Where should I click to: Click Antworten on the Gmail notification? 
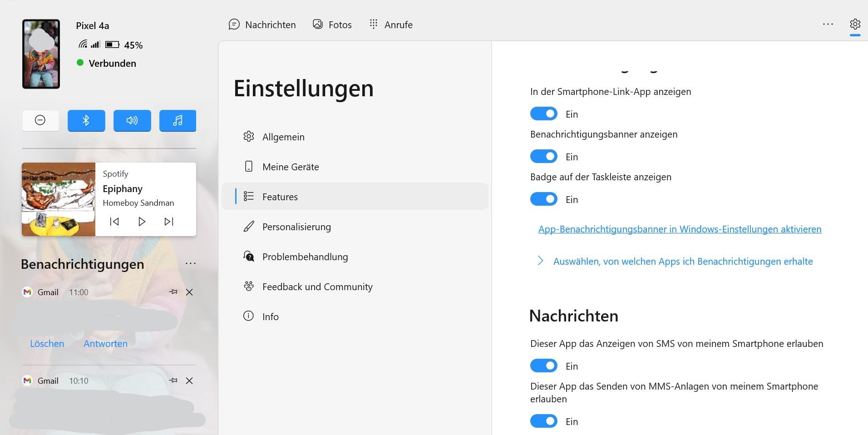[x=105, y=343]
